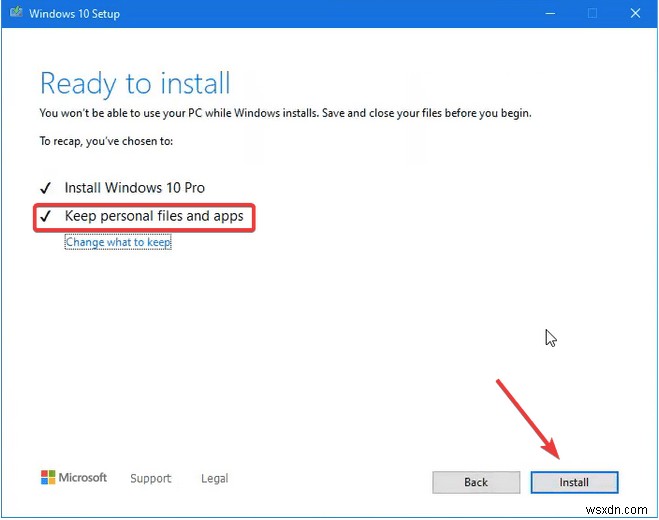Open the 'Change what to keep' link
Viewport: 659px width, 520px height.
pyautogui.click(x=118, y=242)
